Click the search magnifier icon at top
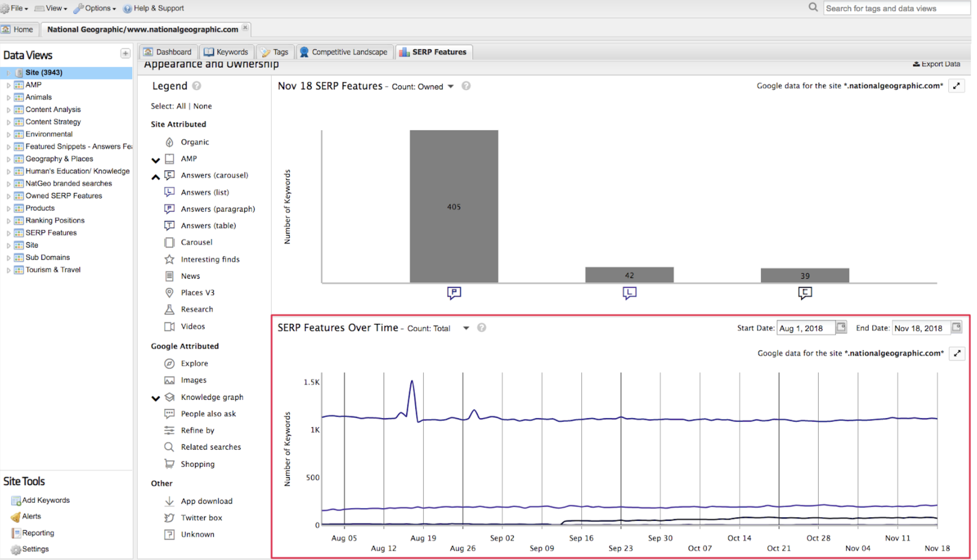Screen dimensions: 977x560 pos(813,7)
